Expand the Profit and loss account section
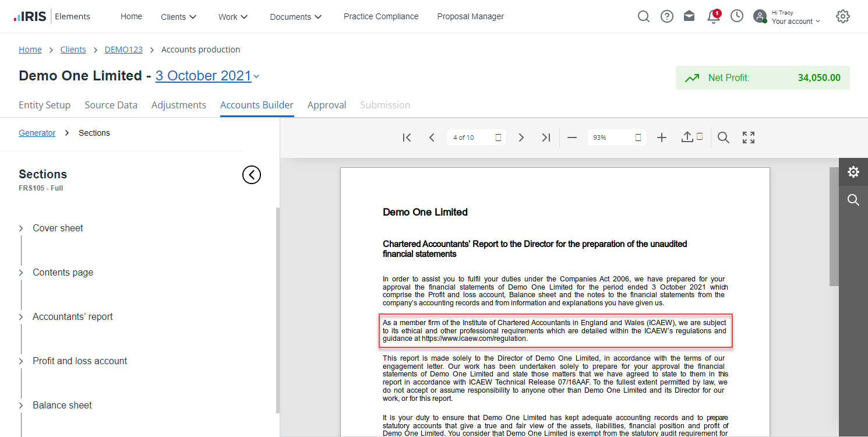Image resolution: width=868 pixels, height=437 pixels. [21, 361]
